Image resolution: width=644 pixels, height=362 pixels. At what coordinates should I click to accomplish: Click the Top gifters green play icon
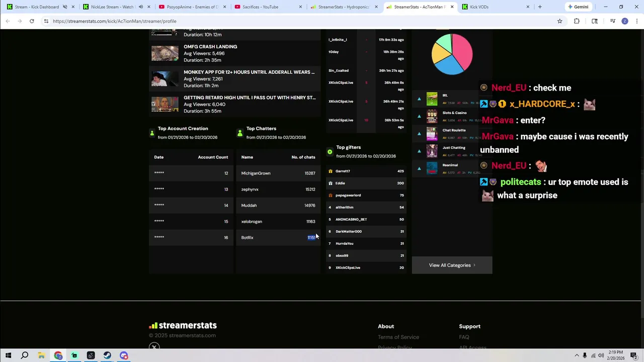point(330,152)
